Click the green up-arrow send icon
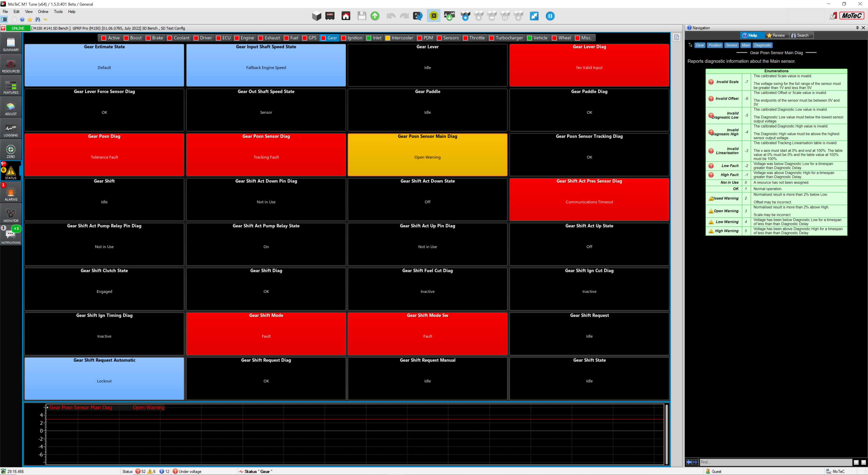868x475 pixels. (x=375, y=16)
